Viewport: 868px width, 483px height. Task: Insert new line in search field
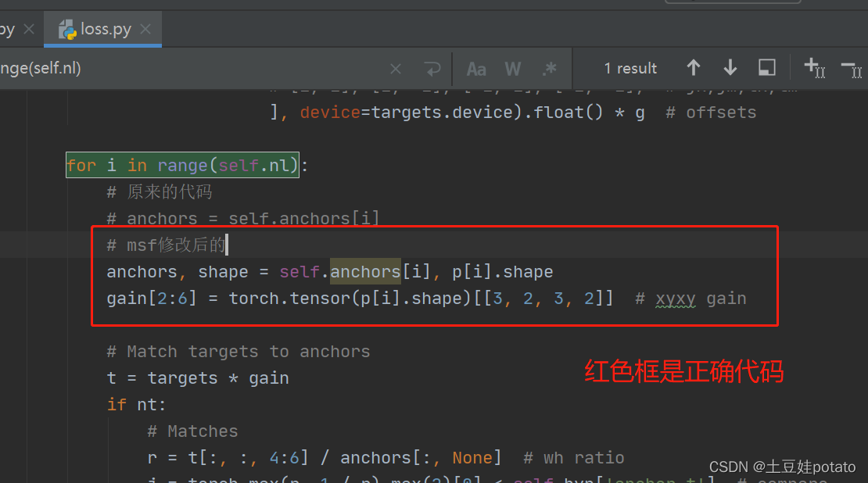tap(432, 69)
